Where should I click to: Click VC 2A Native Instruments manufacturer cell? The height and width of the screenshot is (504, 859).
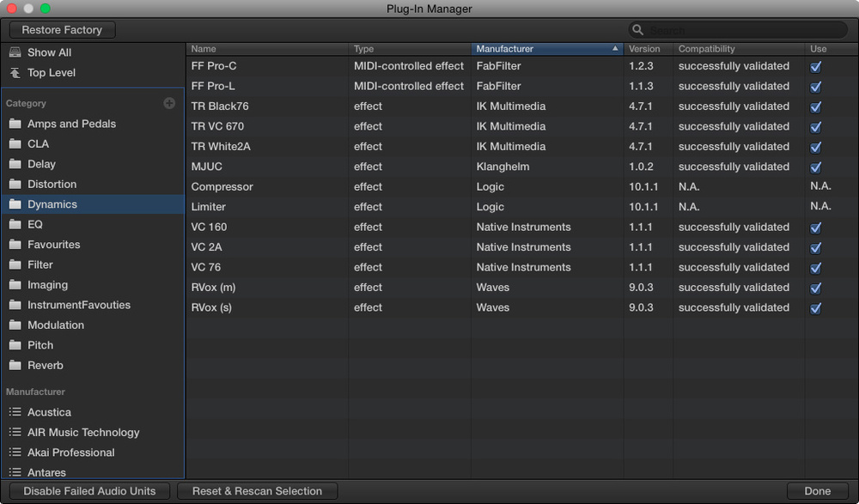pyautogui.click(x=523, y=247)
